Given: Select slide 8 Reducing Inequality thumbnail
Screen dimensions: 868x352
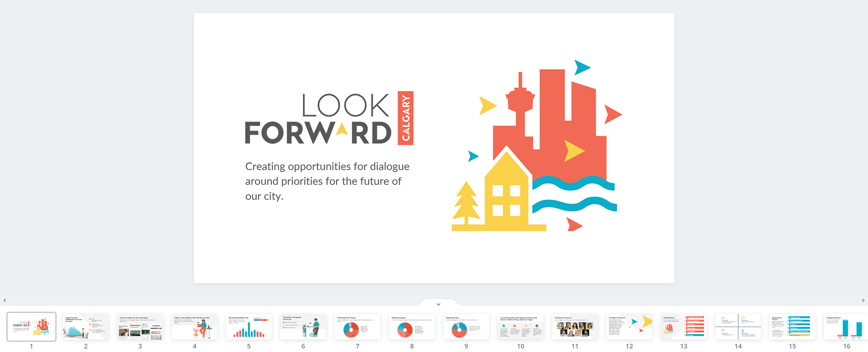Looking at the screenshot, I should 412,327.
